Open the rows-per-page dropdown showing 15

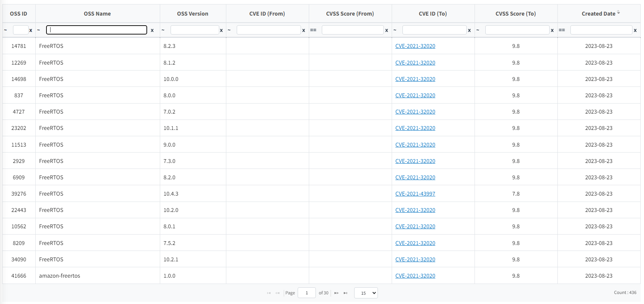click(366, 293)
